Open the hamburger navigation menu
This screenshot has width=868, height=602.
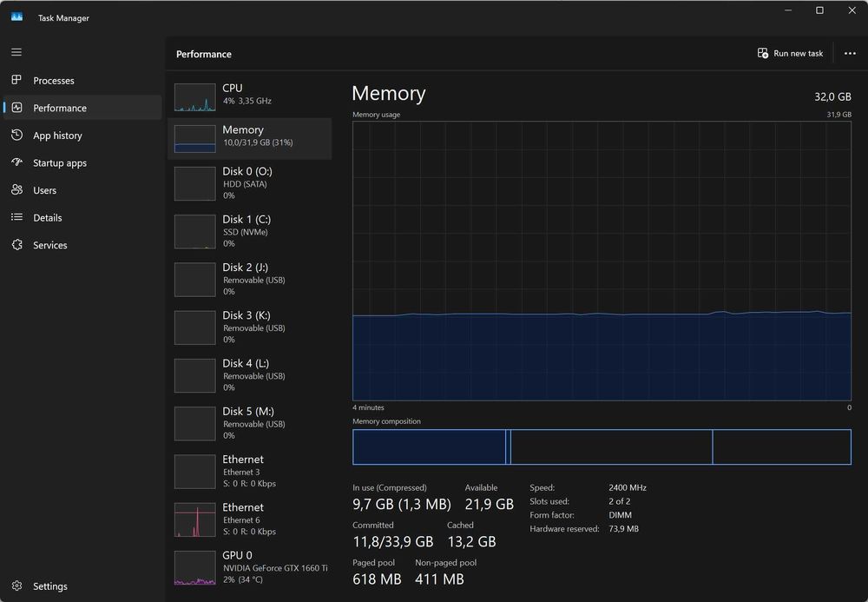(x=16, y=52)
